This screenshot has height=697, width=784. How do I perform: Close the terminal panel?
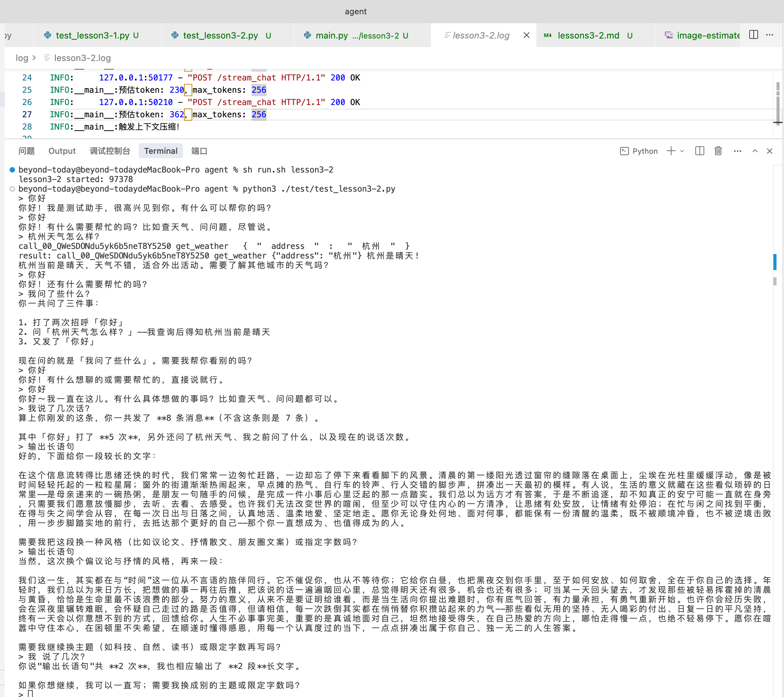769,151
